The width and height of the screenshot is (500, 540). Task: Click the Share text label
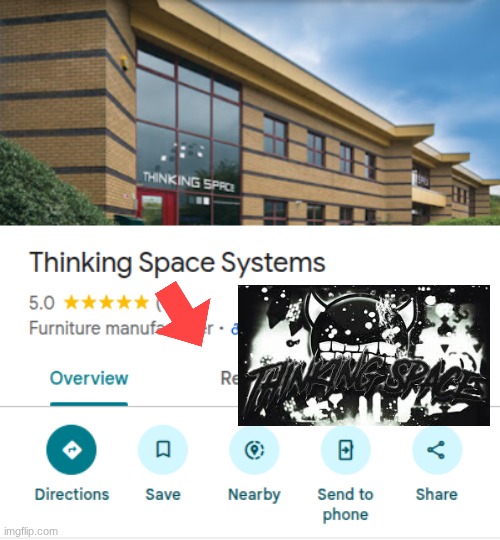pos(437,495)
